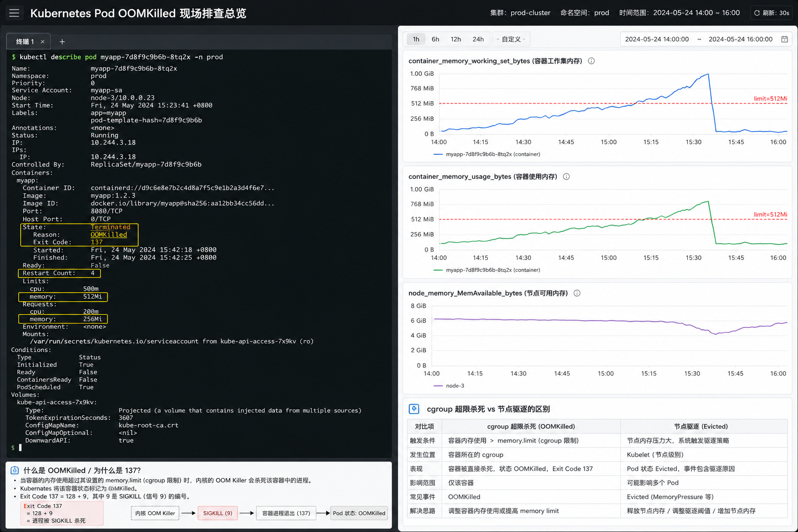Click the Restart Count 4 line

(59, 273)
